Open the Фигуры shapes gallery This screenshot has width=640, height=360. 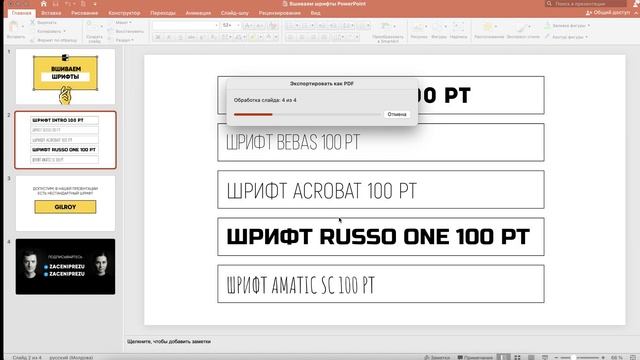439,31
